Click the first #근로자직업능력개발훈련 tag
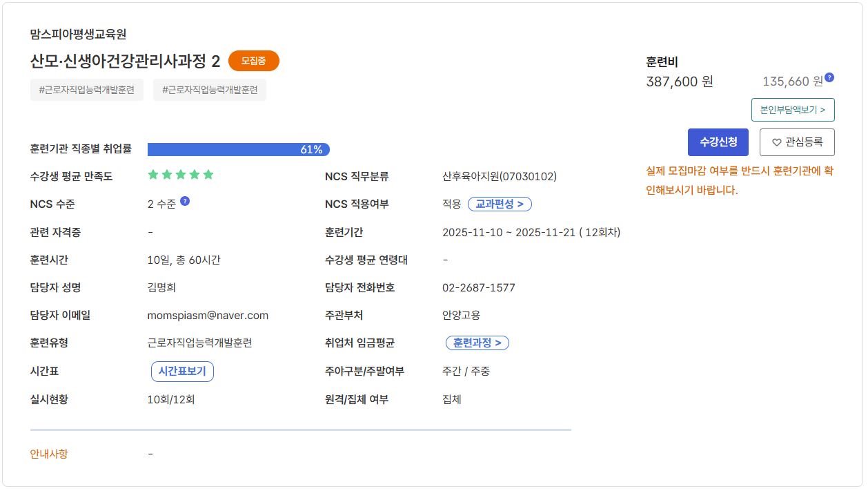This screenshot has height=489, width=868. coord(87,90)
